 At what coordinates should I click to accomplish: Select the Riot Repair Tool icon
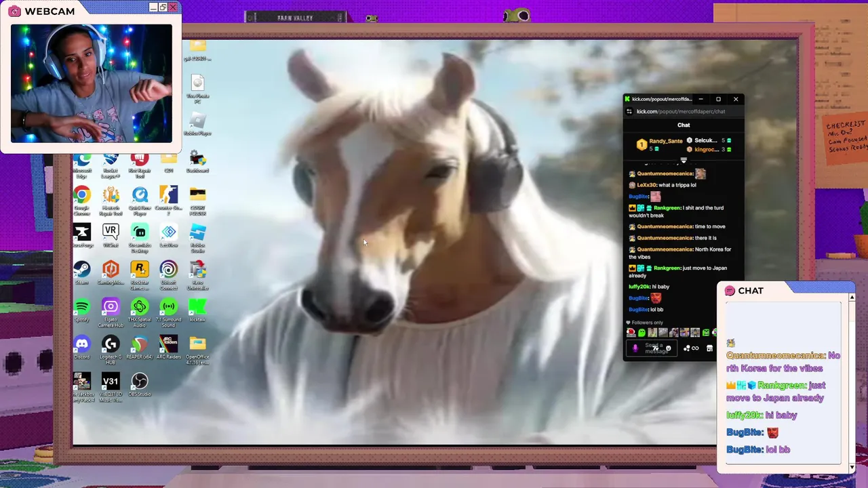(x=139, y=166)
